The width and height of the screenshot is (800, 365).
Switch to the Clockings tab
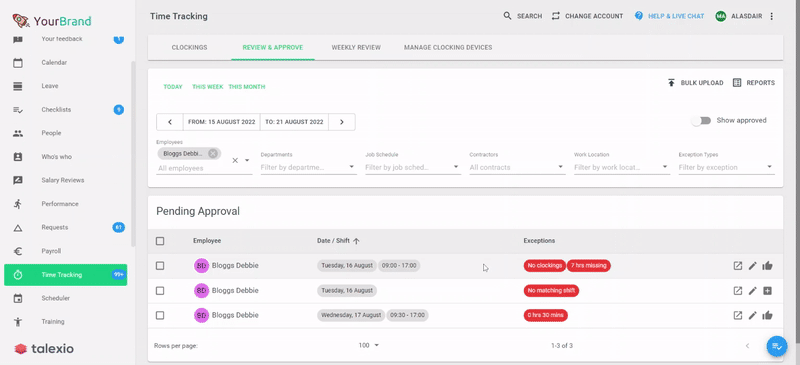tap(189, 47)
